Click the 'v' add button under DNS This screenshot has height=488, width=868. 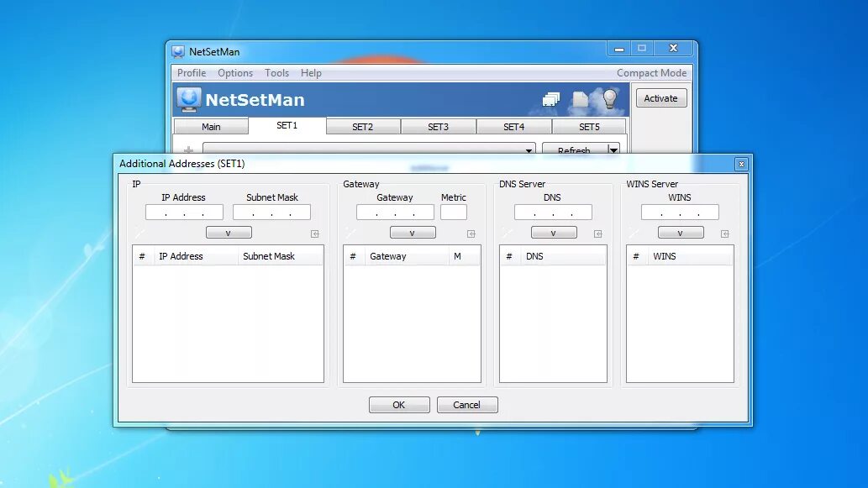pos(554,233)
